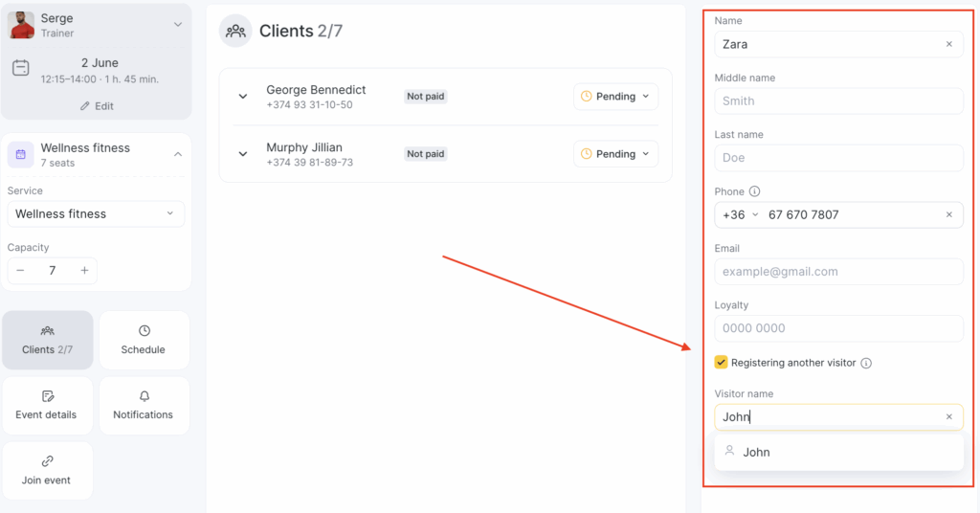
Task: Clear the phone number field
Action: pos(949,215)
